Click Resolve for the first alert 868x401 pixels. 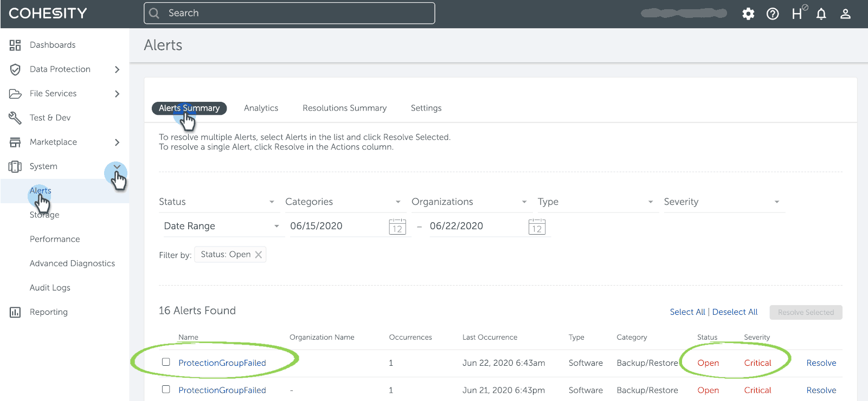click(821, 363)
